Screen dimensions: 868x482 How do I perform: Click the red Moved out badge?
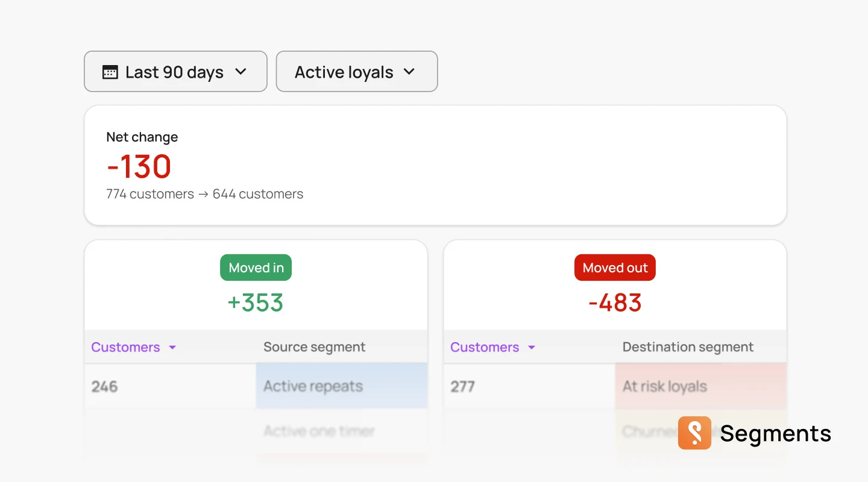click(615, 268)
